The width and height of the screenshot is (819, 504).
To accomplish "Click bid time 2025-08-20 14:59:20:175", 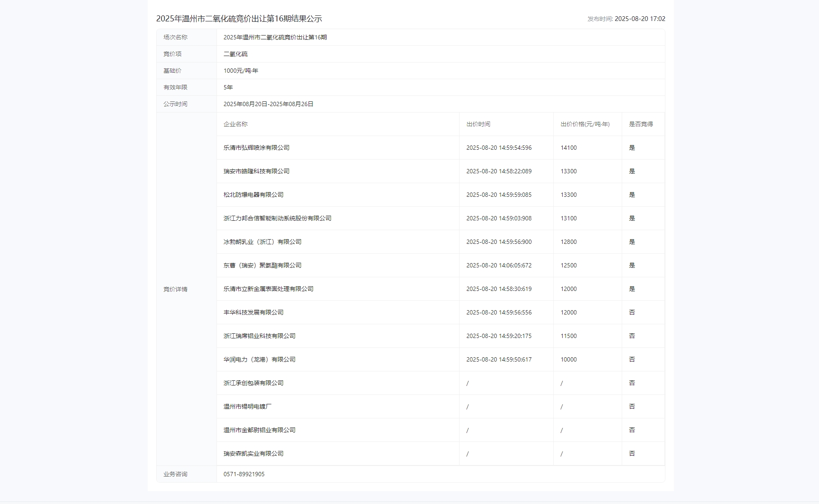I will point(499,336).
